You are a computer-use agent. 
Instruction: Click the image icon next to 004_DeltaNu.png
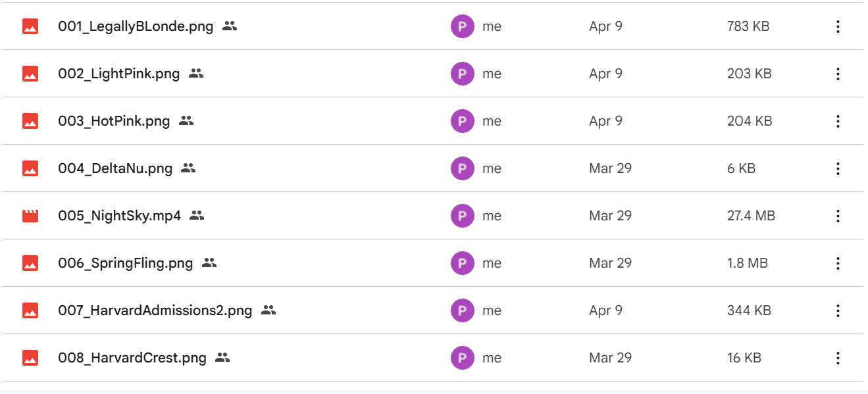point(30,168)
